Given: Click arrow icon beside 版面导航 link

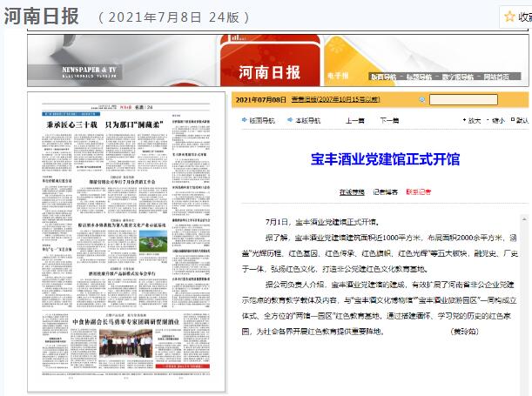Looking at the screenshot, I should [245, 120].
